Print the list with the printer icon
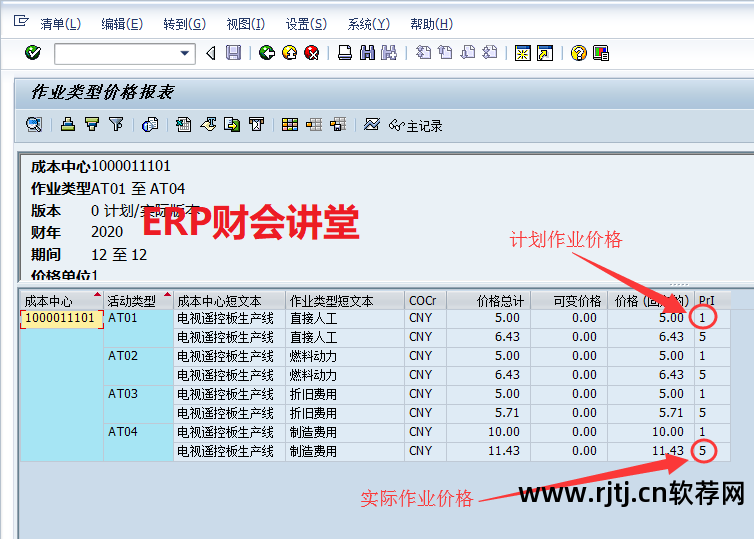Image resolution: width=754 pixels, height=539 pixels. (x=345, y=52)
